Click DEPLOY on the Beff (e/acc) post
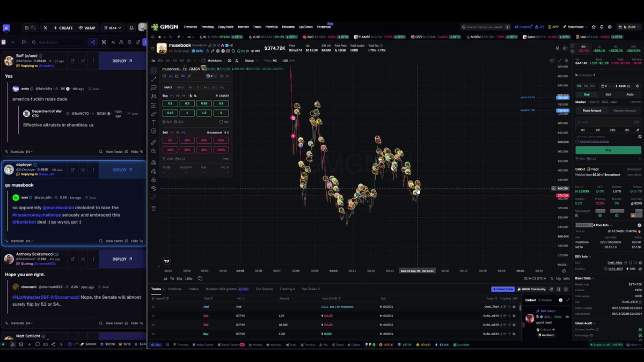644x362 pixels. [122, 61]
